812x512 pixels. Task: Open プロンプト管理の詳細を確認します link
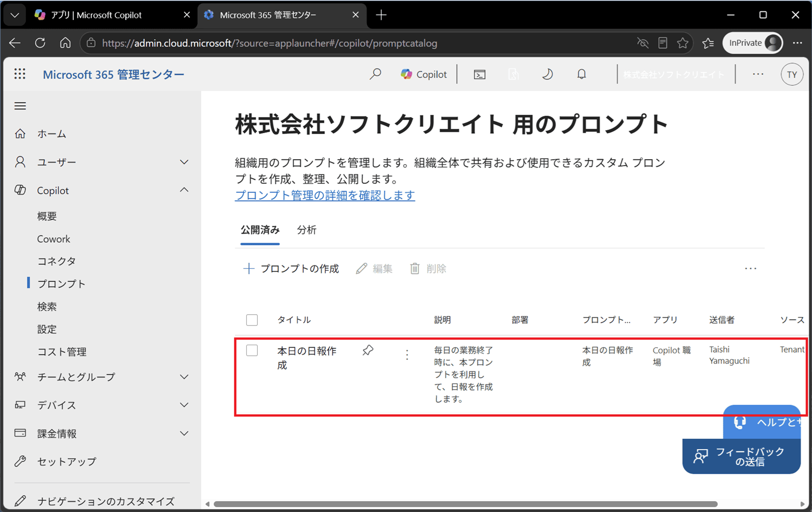point(325,195)
